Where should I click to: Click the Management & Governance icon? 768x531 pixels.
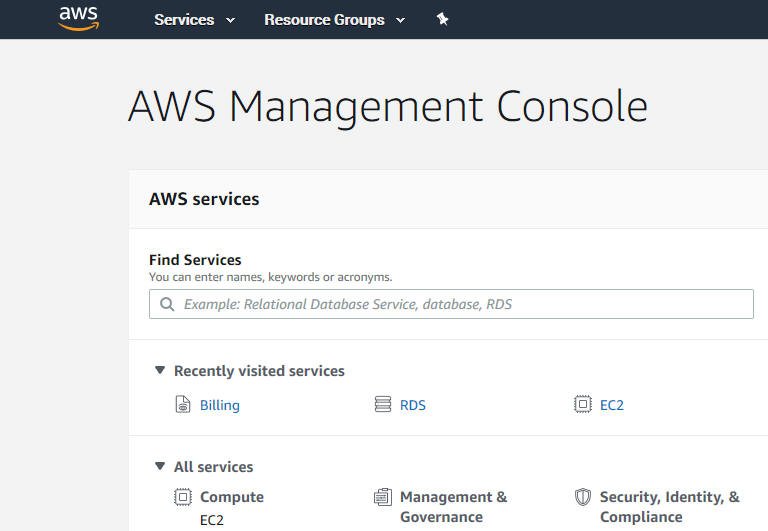click(383, 497)
